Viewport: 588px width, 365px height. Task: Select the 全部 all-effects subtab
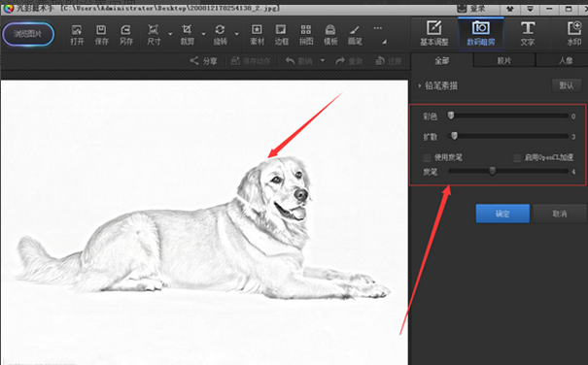tap(442, 60)
